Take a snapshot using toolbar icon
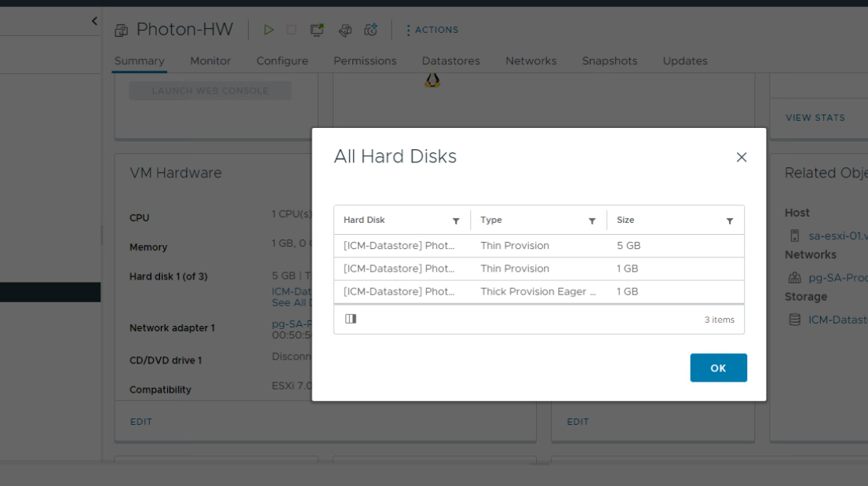This screenshot has height=486, width=868. 371,30
